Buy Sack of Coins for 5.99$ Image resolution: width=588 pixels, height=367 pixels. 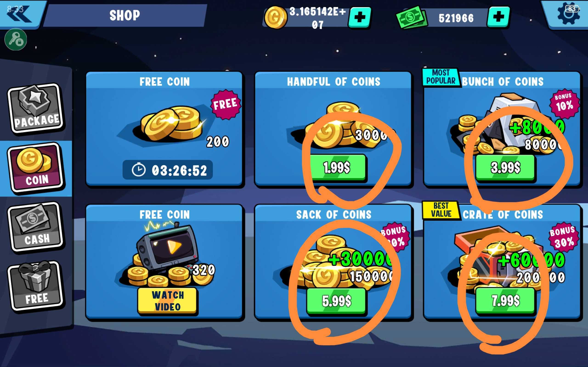tap(336, 301)
